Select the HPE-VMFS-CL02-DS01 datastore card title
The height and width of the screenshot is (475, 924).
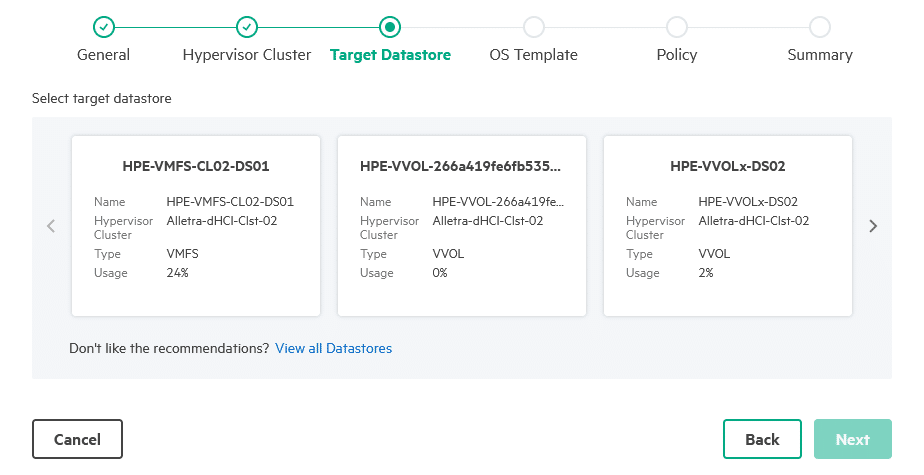point(196,166)
